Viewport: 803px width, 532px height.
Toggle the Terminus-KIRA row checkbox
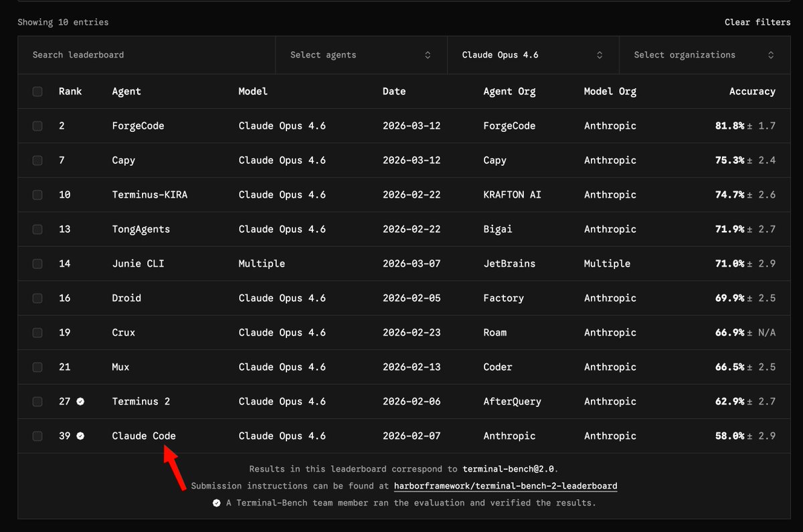(37, 195)
